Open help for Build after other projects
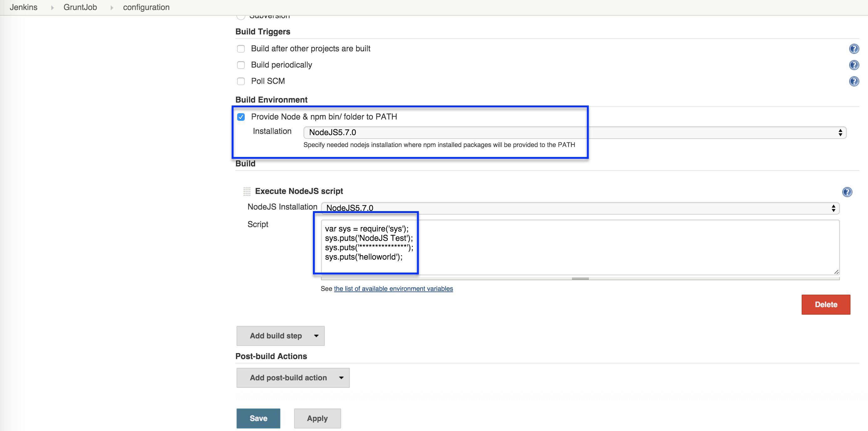868x431 pixels. 854,49
